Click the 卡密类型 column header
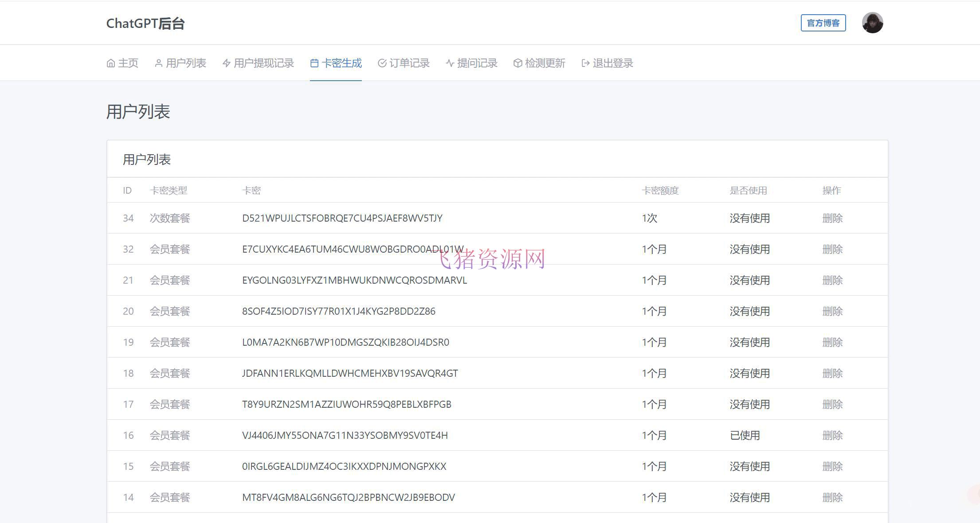 point(169,191)
